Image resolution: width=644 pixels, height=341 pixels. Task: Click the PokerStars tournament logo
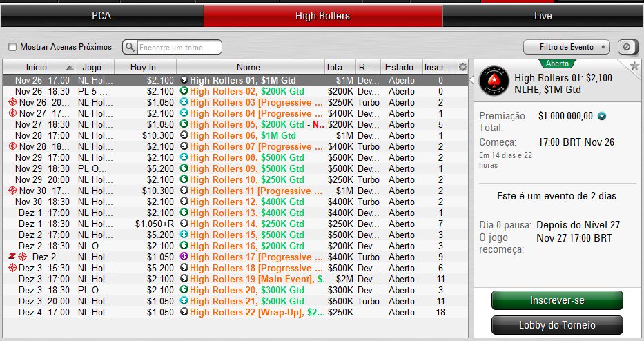click(494, 81)
